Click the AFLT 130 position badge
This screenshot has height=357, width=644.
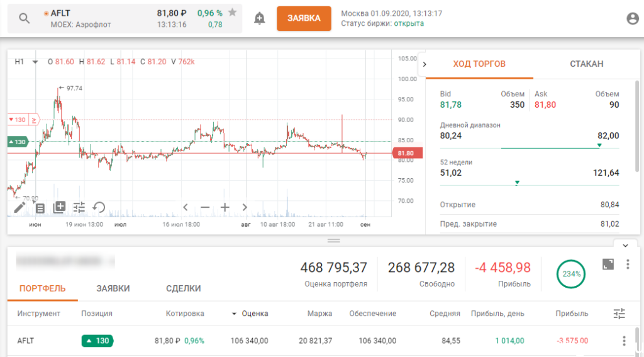click(97, 341)
